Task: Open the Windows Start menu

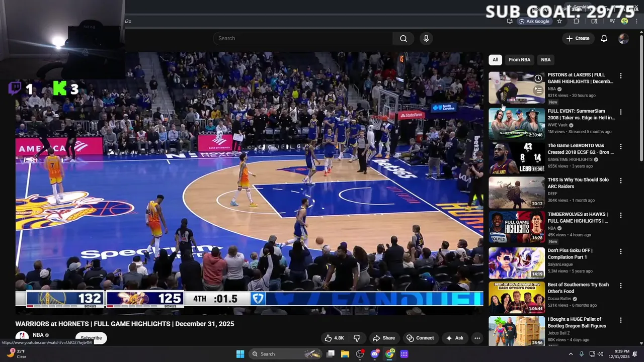Action: pos(240,354)
